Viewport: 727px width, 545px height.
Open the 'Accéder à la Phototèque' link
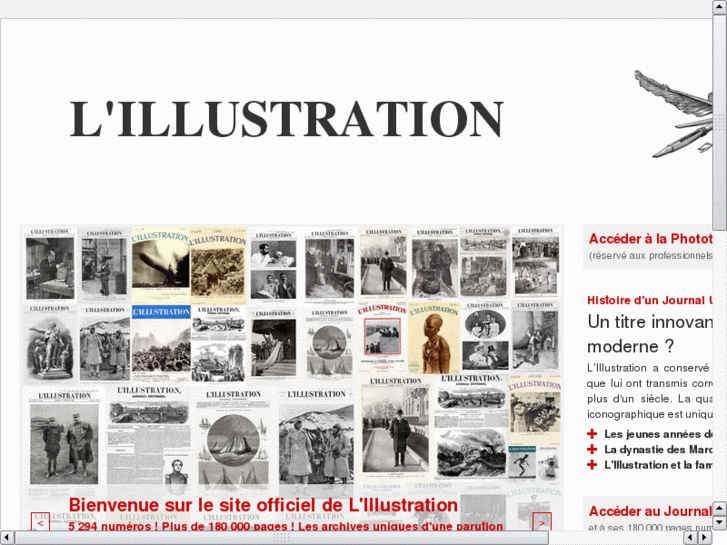[650, 239]
